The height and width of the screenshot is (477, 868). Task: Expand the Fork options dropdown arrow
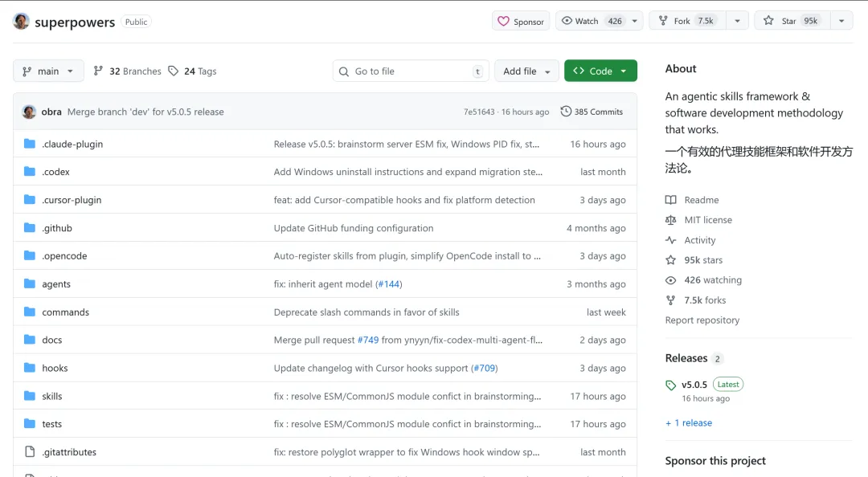[737, 21]
